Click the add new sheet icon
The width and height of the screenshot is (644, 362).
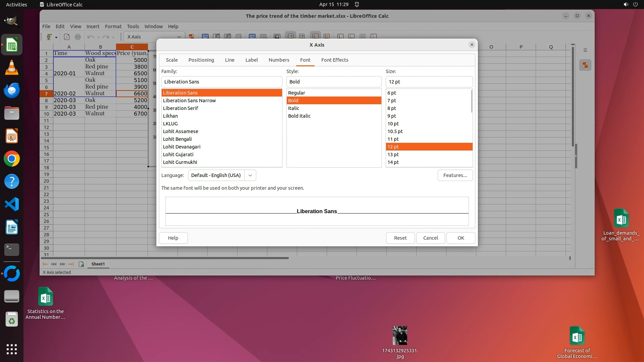[81, 264]
